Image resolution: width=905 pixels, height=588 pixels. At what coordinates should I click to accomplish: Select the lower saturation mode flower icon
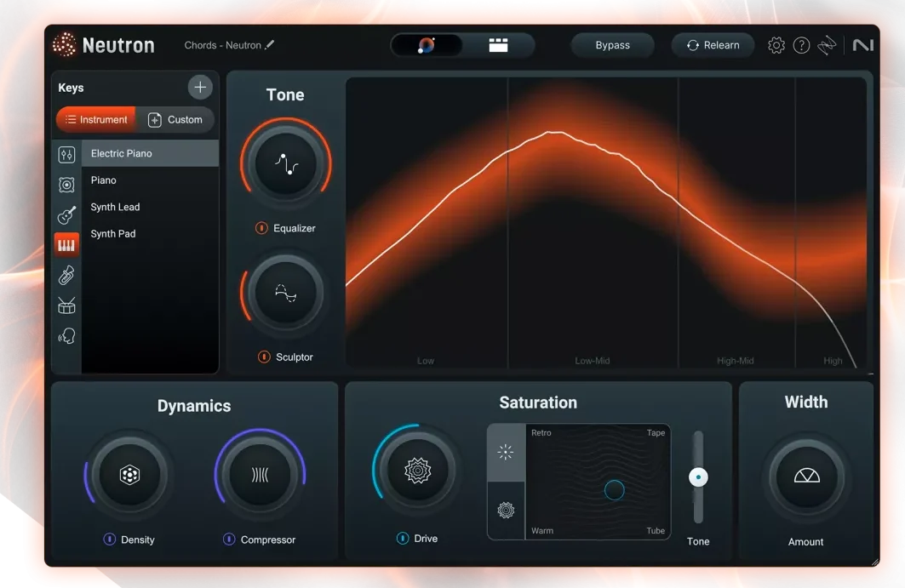[506, 510]
